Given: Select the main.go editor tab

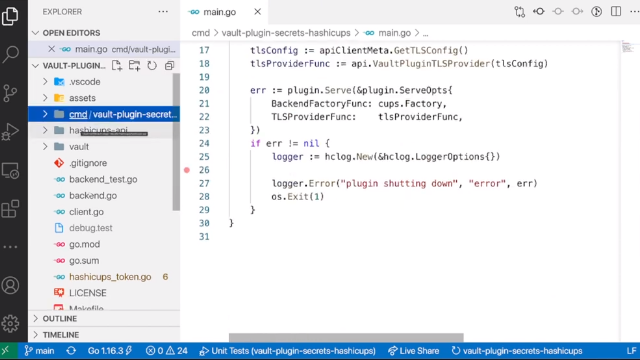Looking at the screenshot, I should click(x=224, y=12).
